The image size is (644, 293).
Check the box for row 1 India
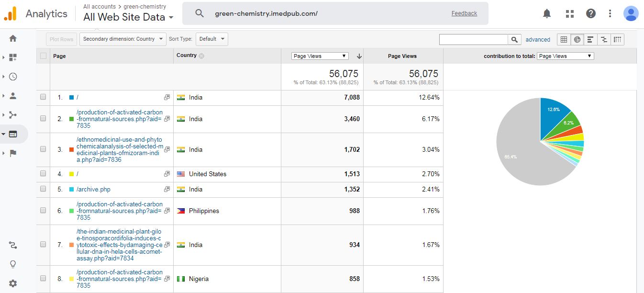[x=43, y=97]
